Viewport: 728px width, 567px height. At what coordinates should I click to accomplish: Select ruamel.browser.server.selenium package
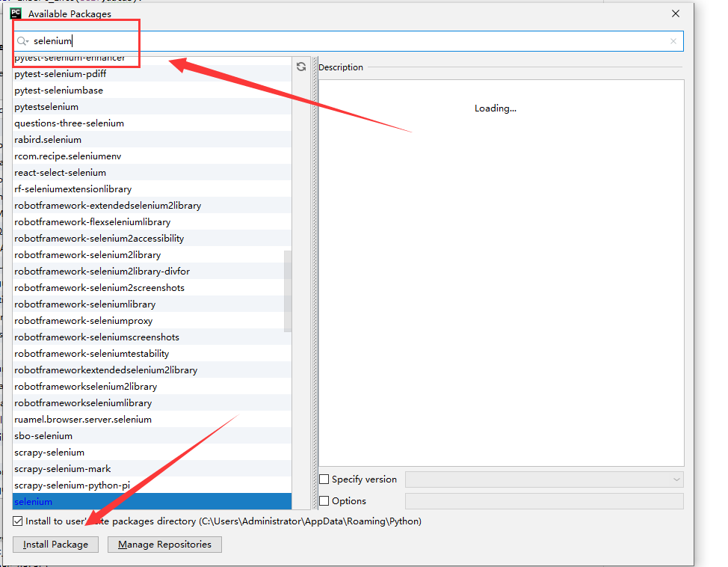tap(152, 419)
